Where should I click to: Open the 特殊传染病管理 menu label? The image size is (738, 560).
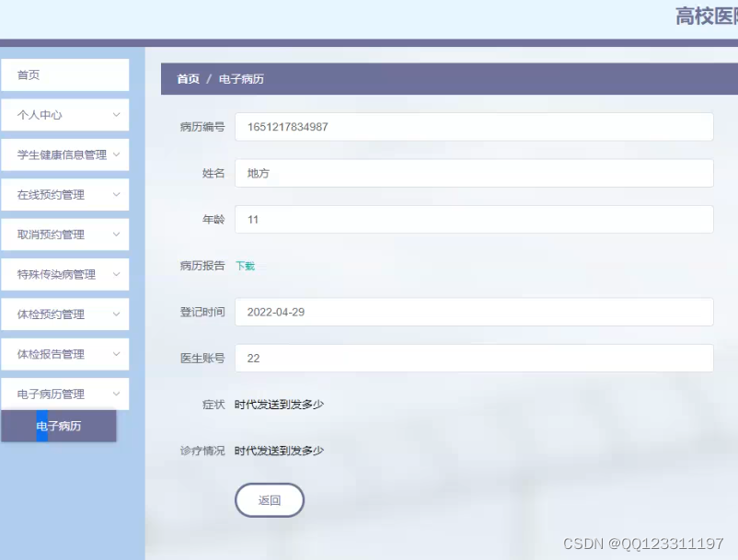pos(56,274)
